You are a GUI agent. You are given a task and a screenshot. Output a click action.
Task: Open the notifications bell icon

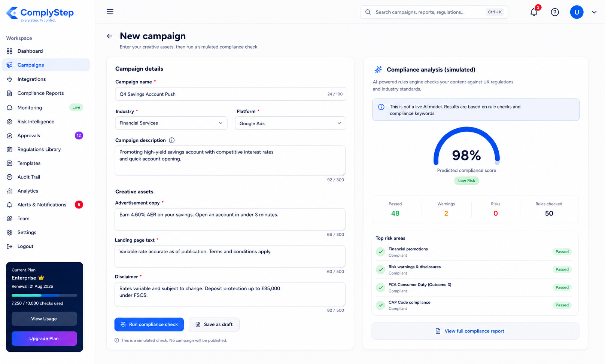(534, 12)
